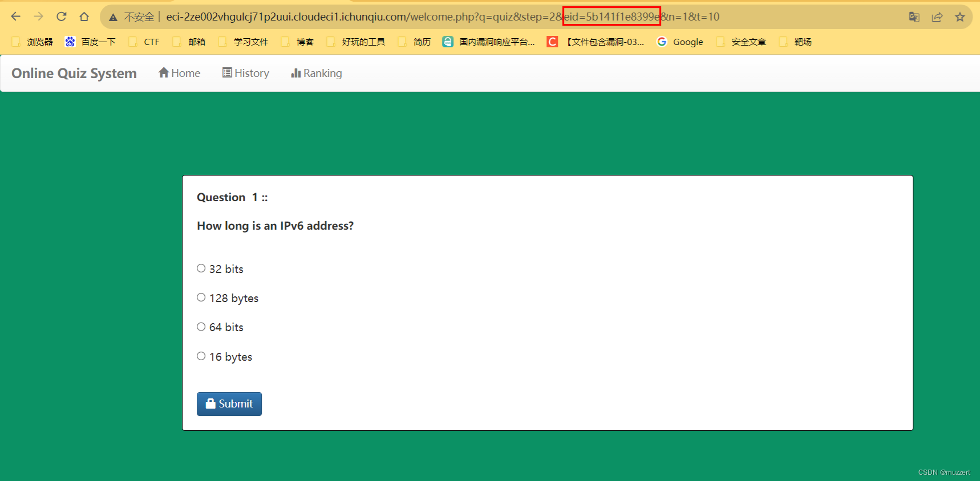Open the browser home page icon
Viewport: 980px width, 481px height.
point(84,17)
